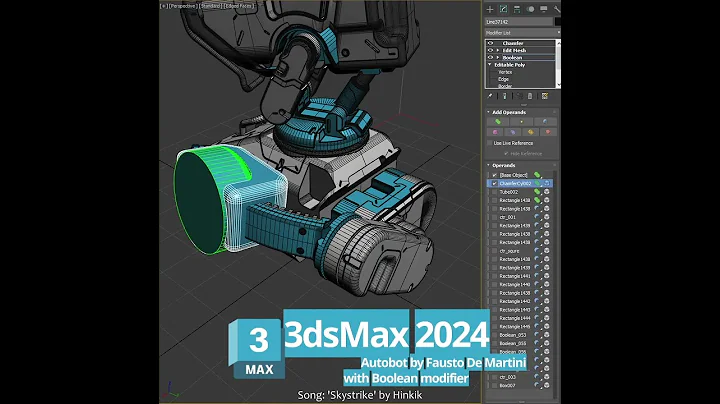The image size is (720, 404).
Task: Click the operands list vertical scrollbar
Action: point(555,285)
